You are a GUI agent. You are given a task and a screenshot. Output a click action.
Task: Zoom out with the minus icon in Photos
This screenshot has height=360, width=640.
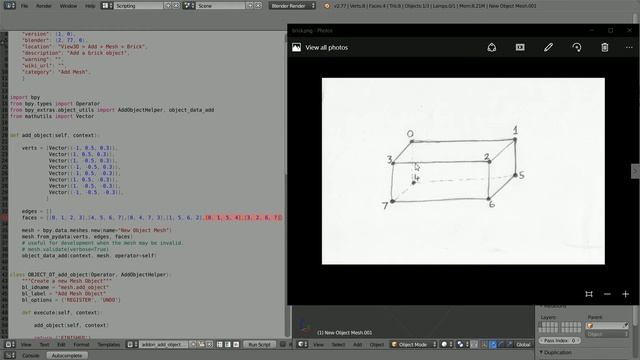[607, 294]
